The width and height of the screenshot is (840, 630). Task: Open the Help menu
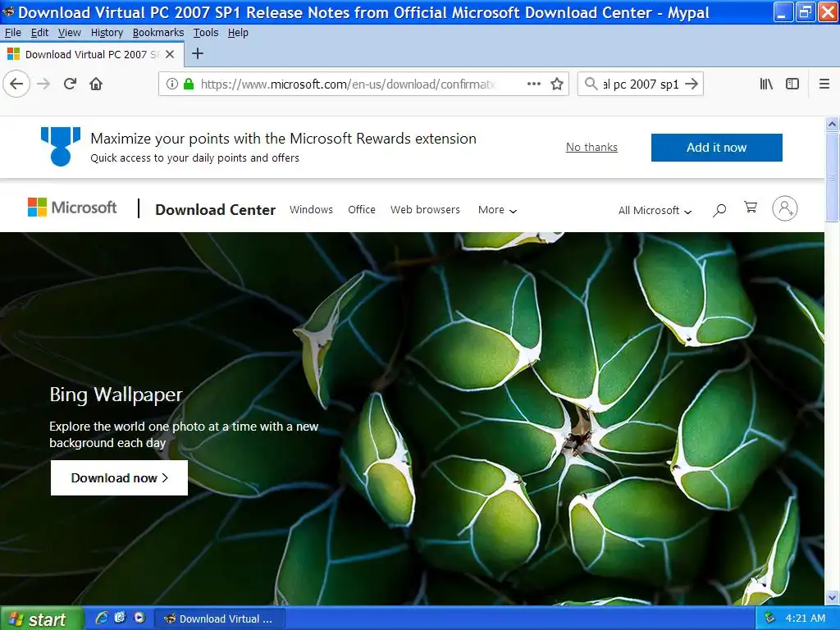tap(238, 33)
